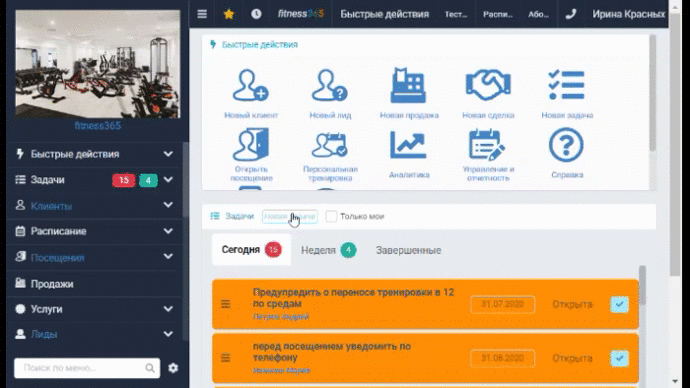The height and width of the screenshot is (388, 690).
Task: Mark перед посещением уведомить task complete
Action: pyautogui.click(x=619, y=358)
